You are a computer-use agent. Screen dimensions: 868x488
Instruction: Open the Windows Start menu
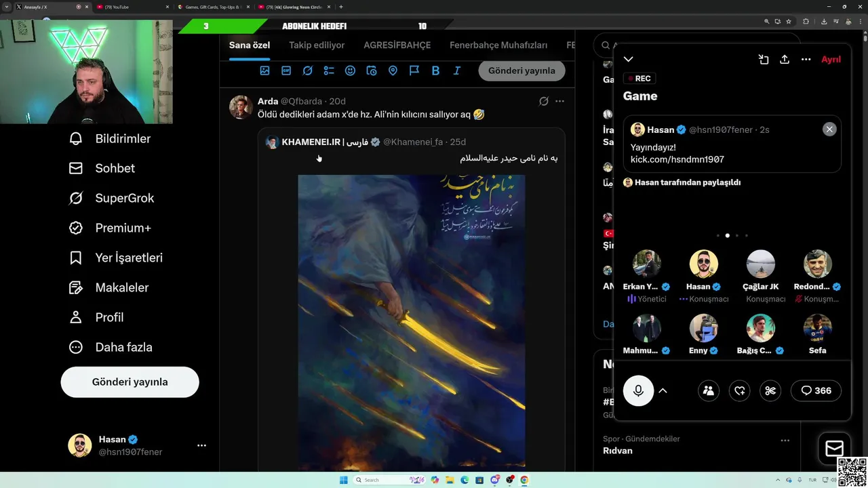pyautogui.click(x=343, y=480)
